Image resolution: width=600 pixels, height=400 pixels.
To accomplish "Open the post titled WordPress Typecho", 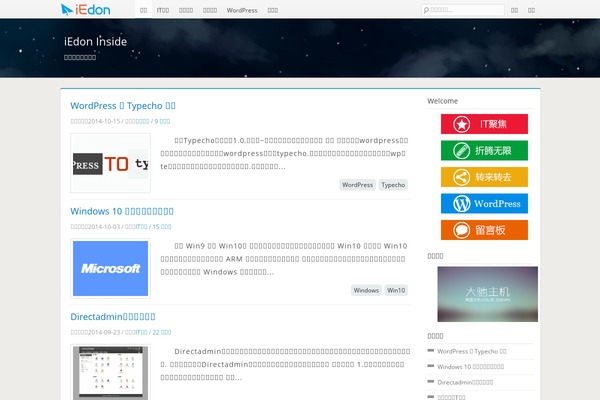I will coord(123,106).
